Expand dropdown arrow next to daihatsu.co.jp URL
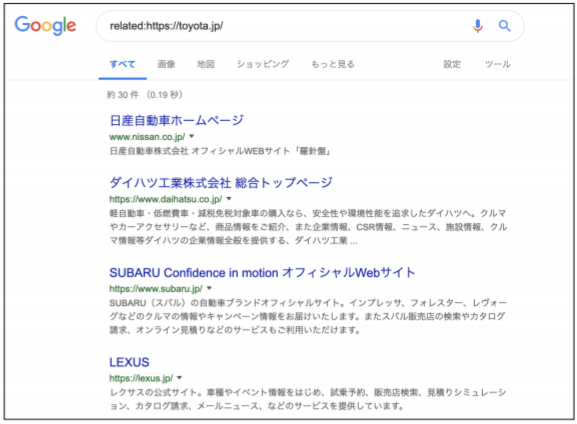Viewport: 577px width, 424px height. click(229, 199)
